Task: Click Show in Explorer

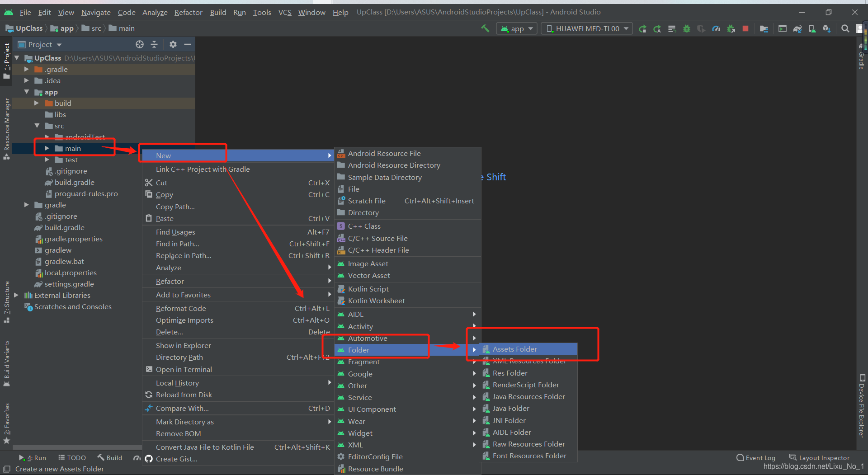Action: coord(238,345)
